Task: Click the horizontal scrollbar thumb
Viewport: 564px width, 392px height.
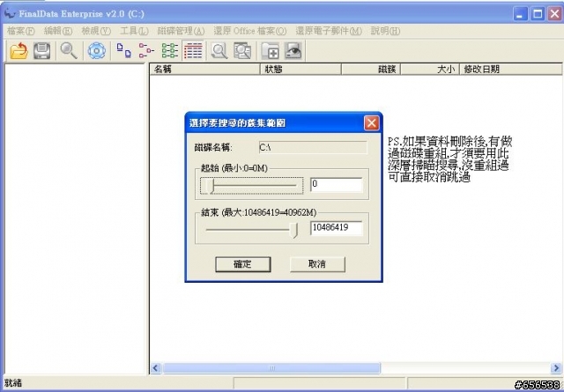Action: coord(271,368)
